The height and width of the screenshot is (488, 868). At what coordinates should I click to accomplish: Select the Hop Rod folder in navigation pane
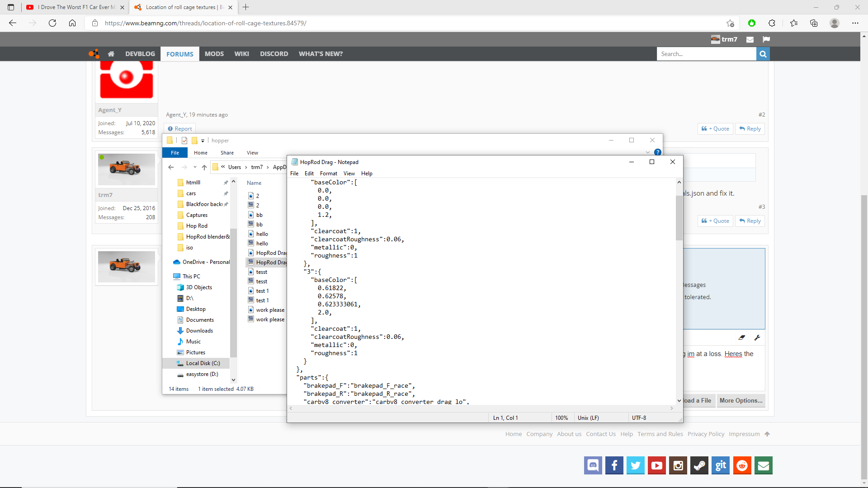pyautogui.click(x=197, y=226)
